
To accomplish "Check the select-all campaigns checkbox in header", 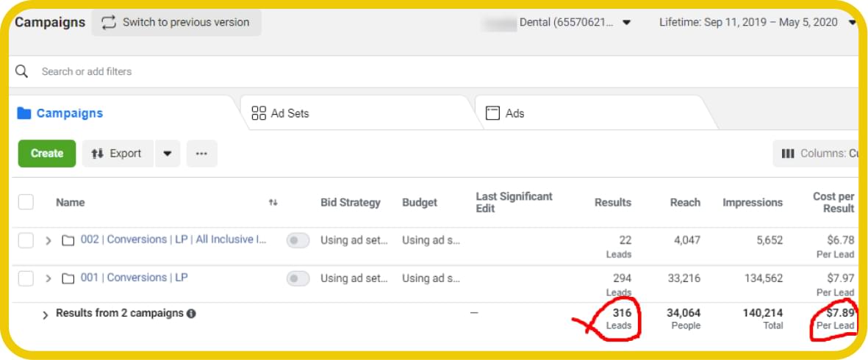I will tap(26, 202).
